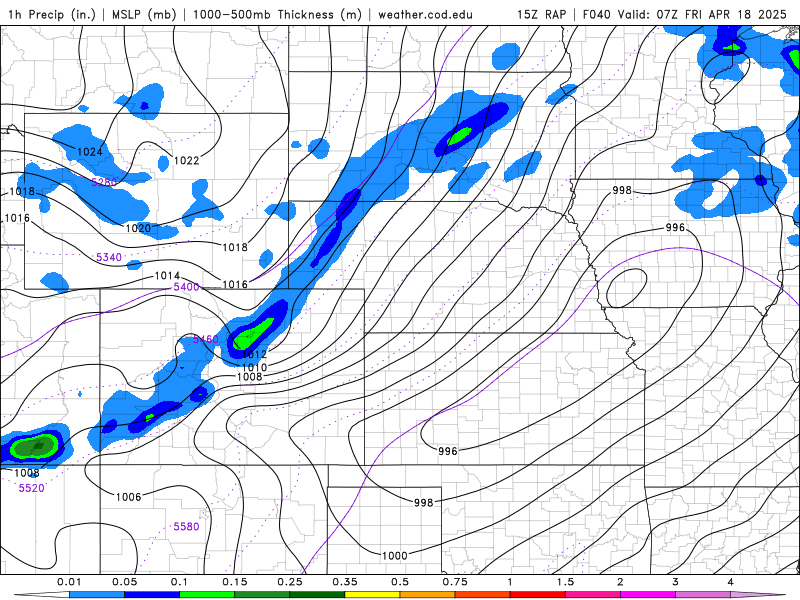
Task: Click the 0.01 legend value
Action: pos(69,582)
